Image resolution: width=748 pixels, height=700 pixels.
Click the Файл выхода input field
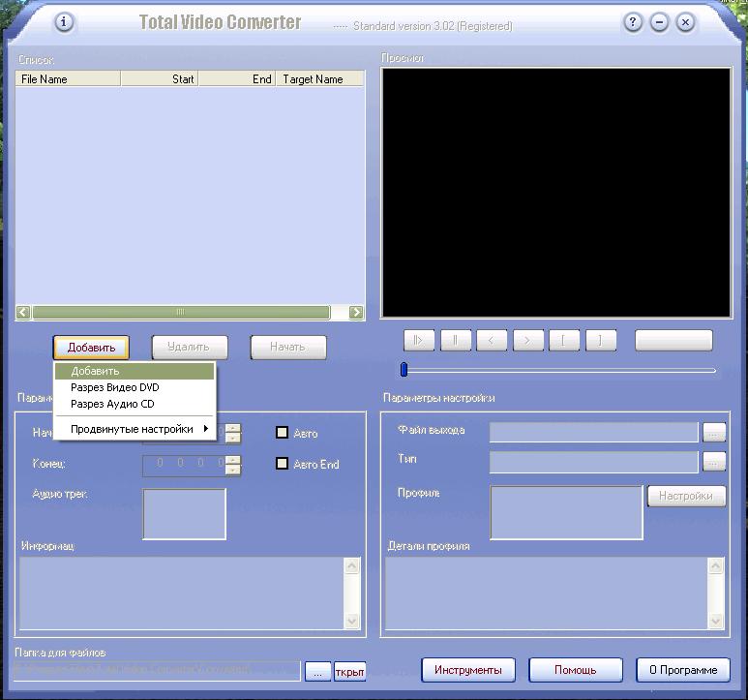pyautogui.click(x=594, y=433)
